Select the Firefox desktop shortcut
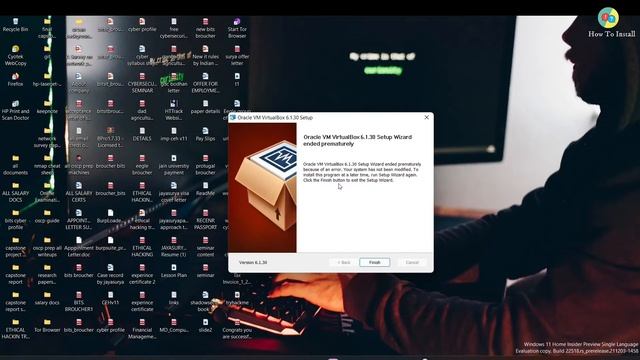640x360 pixels. pos(16,80)
